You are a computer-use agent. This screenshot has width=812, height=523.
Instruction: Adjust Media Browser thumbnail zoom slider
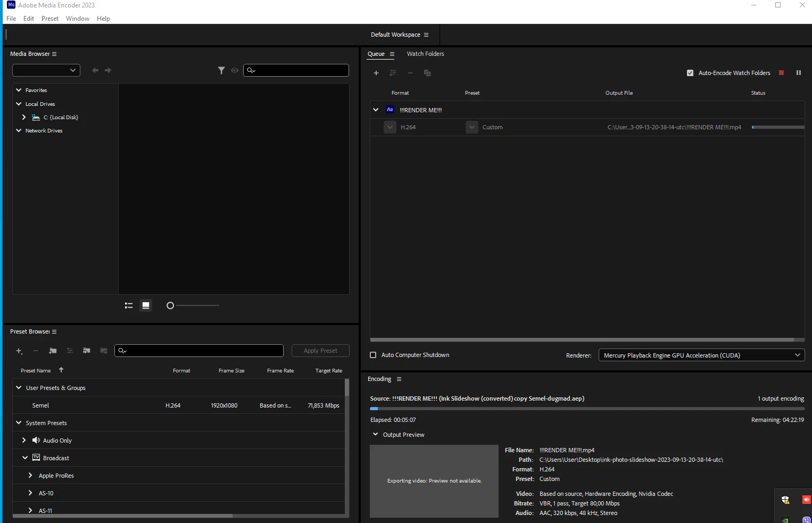tap(193, 305)
